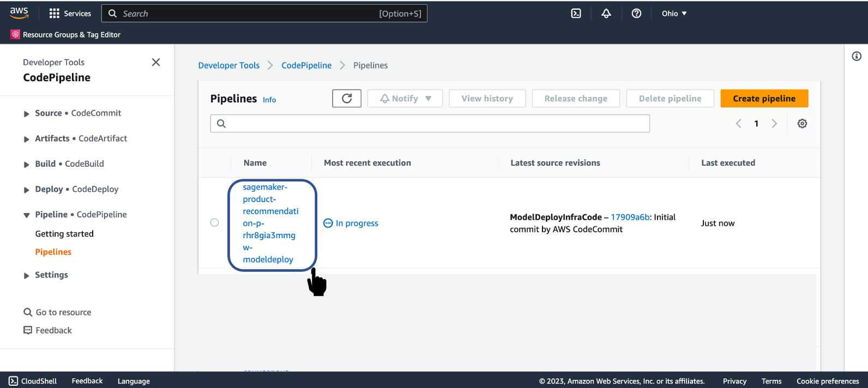The width and height of the screenshot is (868, 388).
Task: Go to previous page of pipelines
Action: coord(738,124)
